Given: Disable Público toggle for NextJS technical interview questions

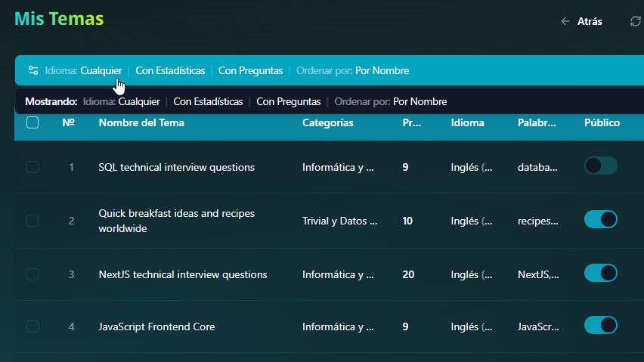Looking at the screenshot, I should click(x=601, y=274).
